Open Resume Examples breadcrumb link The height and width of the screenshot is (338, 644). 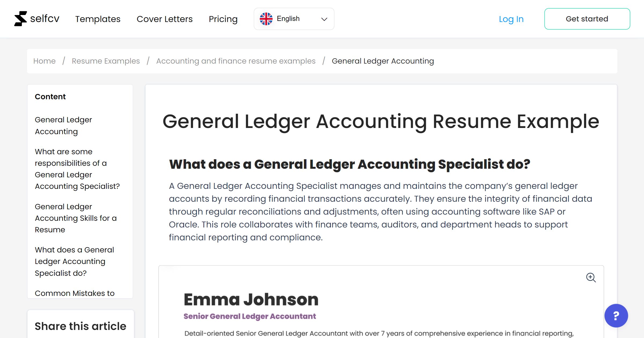[106, 61]
